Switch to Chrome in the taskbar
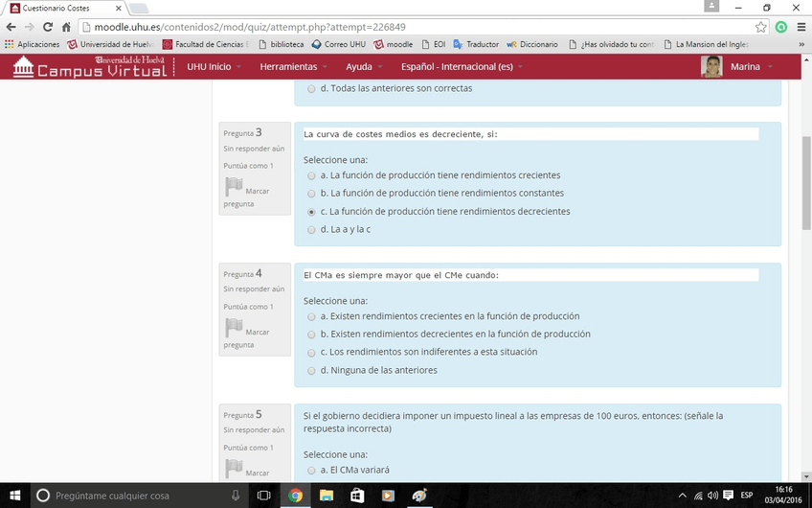 coord(296,496)
